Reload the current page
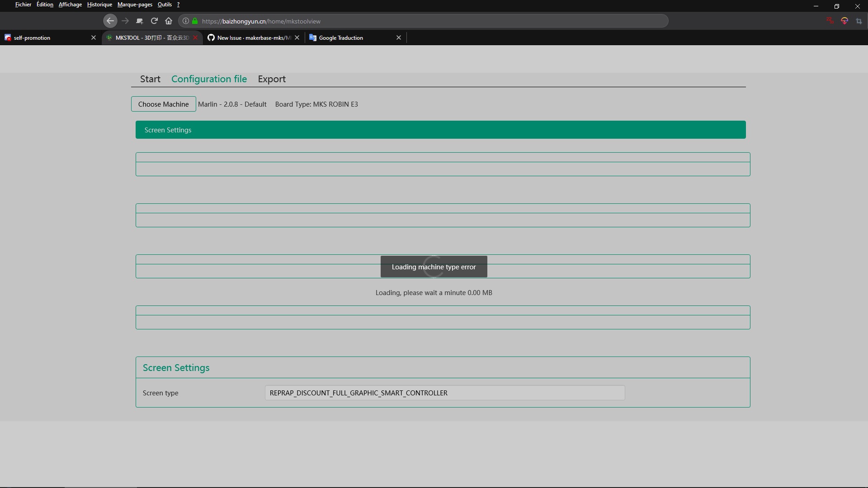The width and height of the screenshot is (868, 488). coord(154,21)
